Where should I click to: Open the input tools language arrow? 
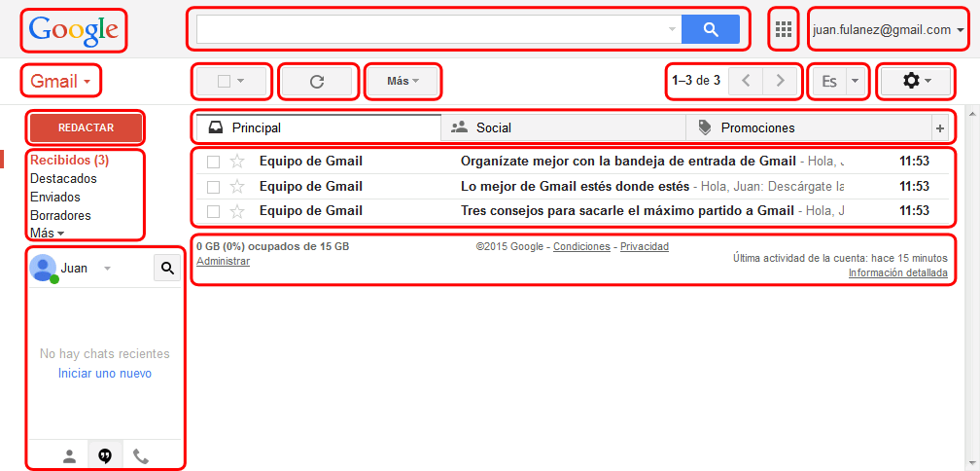coord(856,81)
